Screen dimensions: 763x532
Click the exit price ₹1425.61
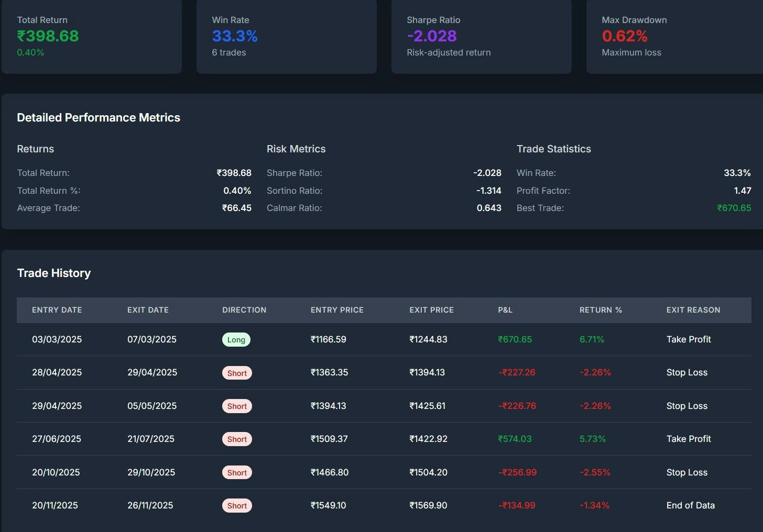pos(428,406)
